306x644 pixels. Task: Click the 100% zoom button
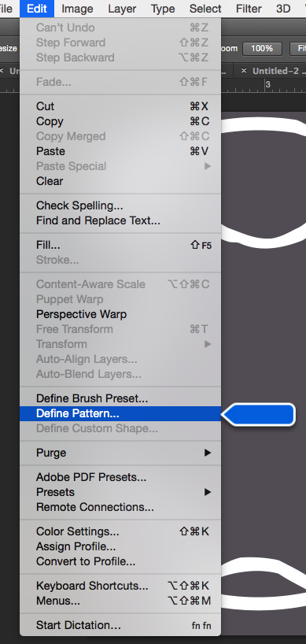(262, 49)
